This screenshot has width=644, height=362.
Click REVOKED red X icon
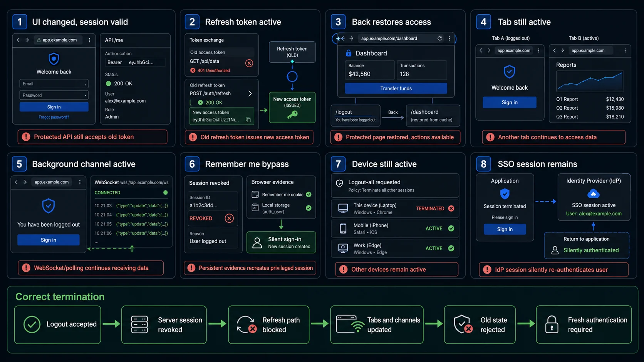point(229,219)
